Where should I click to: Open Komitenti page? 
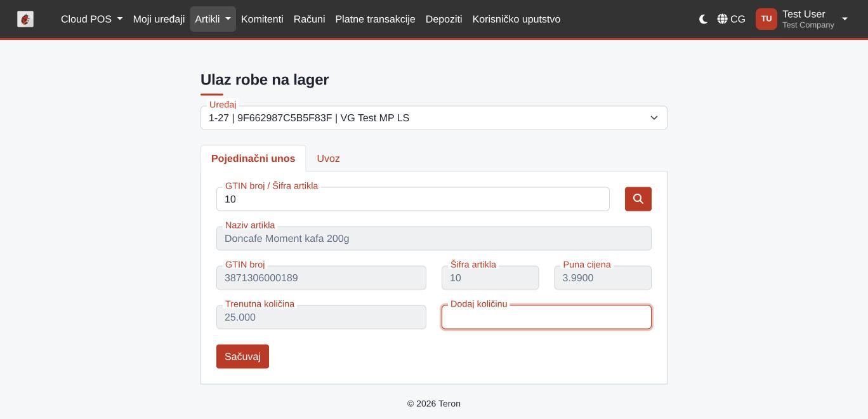pos(262,19)
